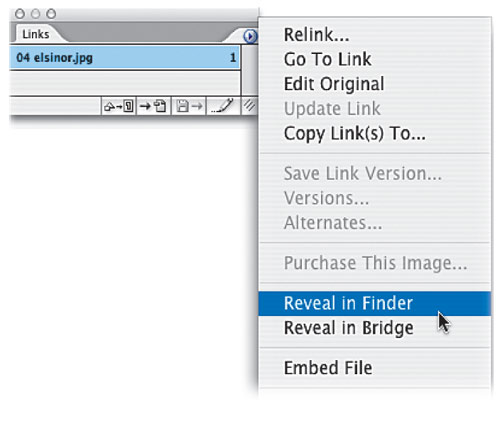Click the Relink icon in Links panel footer
This screenshot has width=500, height=441.
point(119,106)
